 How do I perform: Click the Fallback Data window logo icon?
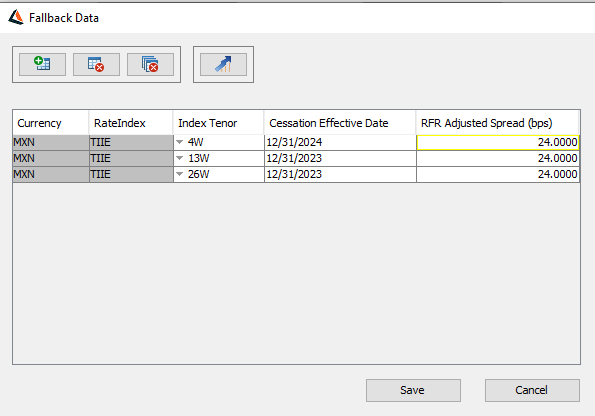(16, 17)
